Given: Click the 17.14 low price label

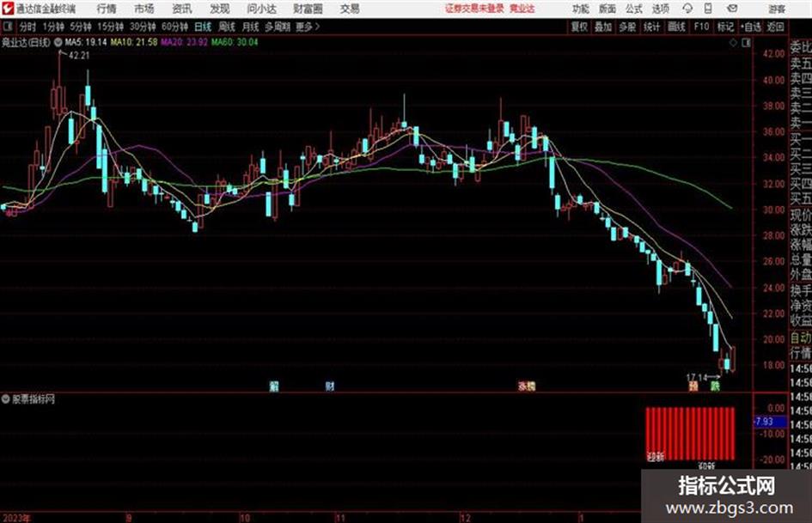Looking at the screenshot, I should pyautogui.click(x=697, y=377).
